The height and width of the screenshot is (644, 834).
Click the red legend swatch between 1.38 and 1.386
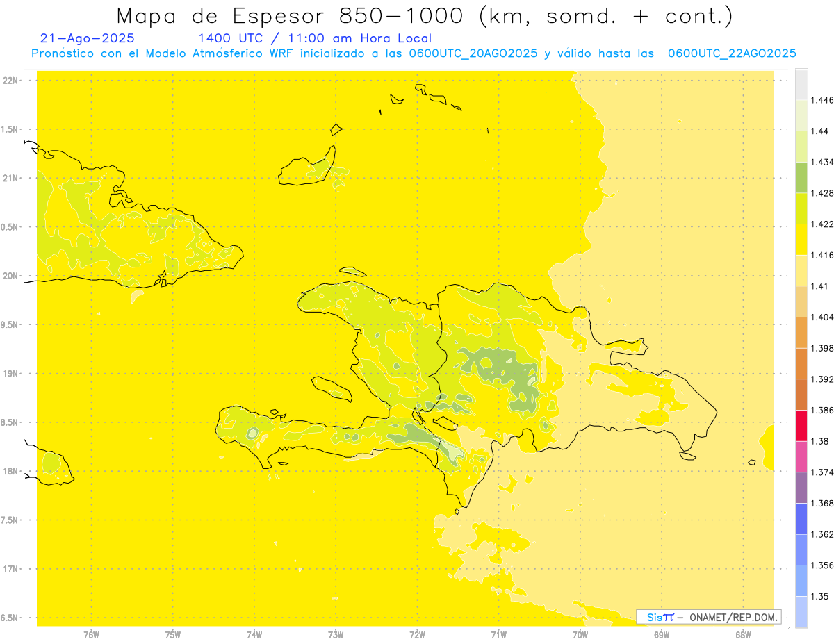coord(801,425)
